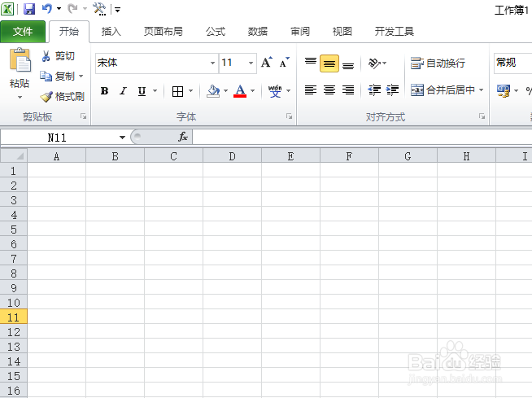Open the undo history dropdown arrow

pyautogui.click(x=59, y=9)
